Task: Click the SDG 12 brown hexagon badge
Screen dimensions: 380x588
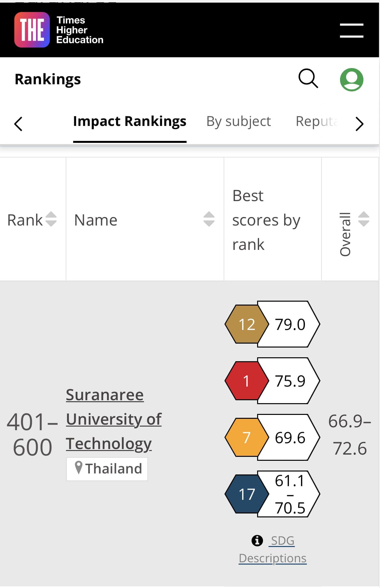Action: pyautogui.click(x=247, y=324)
